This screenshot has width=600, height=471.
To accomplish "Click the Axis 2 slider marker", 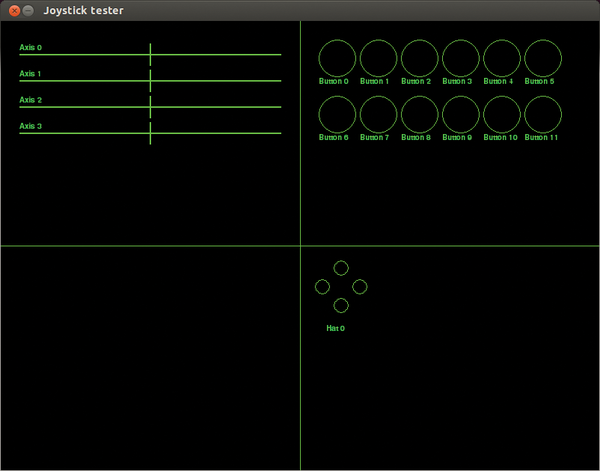I will [x=150, y=107].
